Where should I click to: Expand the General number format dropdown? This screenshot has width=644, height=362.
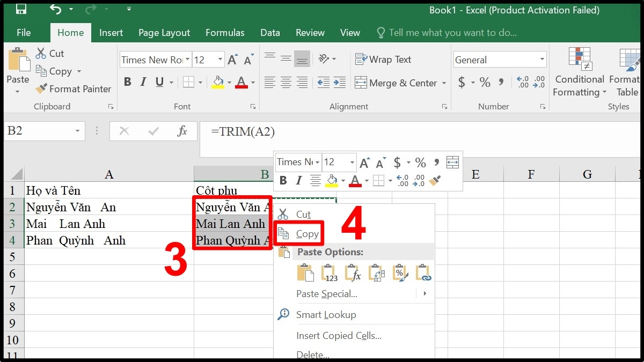tap(541, 60)
